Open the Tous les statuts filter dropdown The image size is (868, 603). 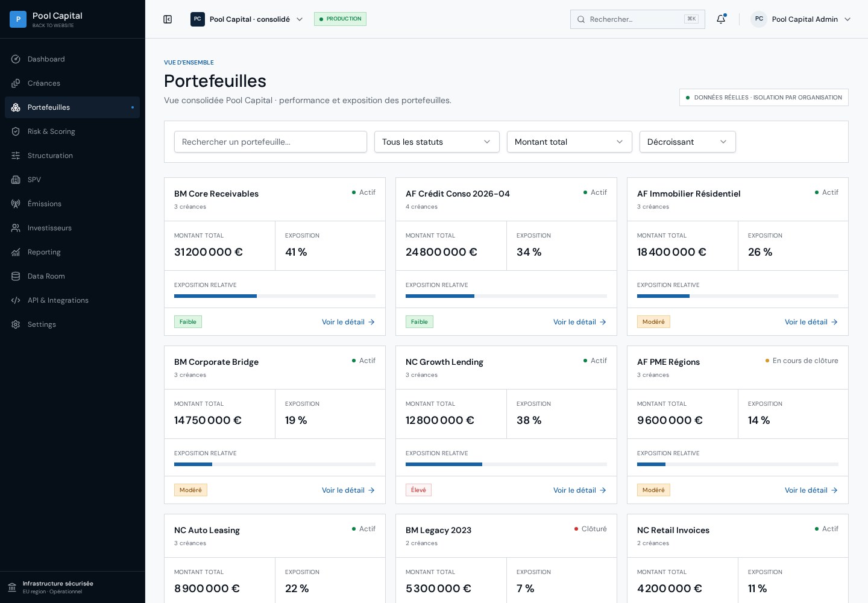tap(437, 142)
